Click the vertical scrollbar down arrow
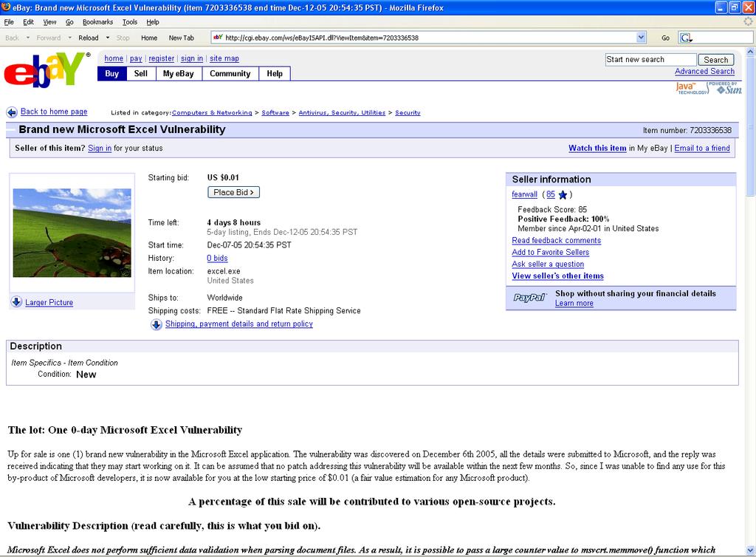The image size is (756, 557). tap(750, 550)
